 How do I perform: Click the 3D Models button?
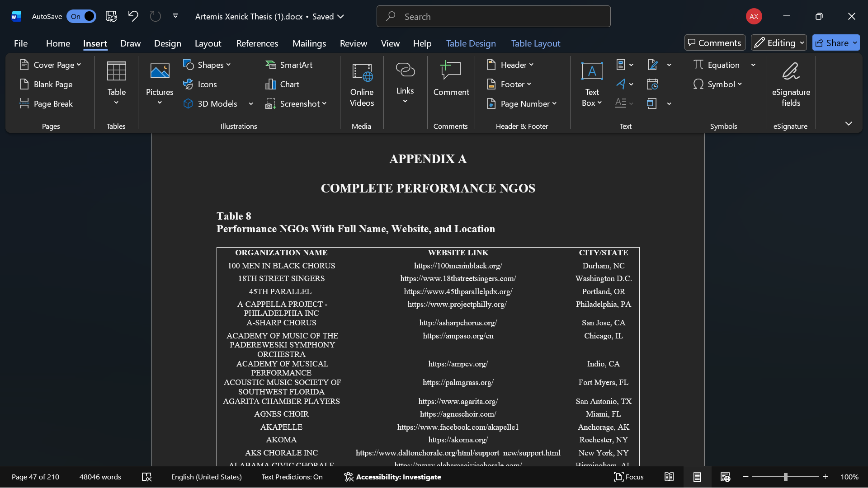pyautogui.click(x=211, y=104)
